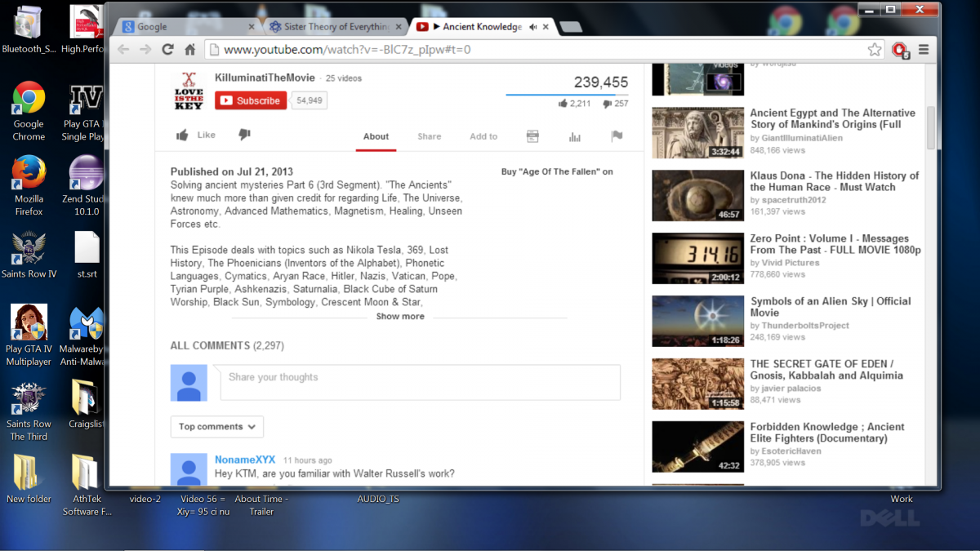Open the Top comments sort dropdown
Screen dimensions: 980x551
coord(216,426)
